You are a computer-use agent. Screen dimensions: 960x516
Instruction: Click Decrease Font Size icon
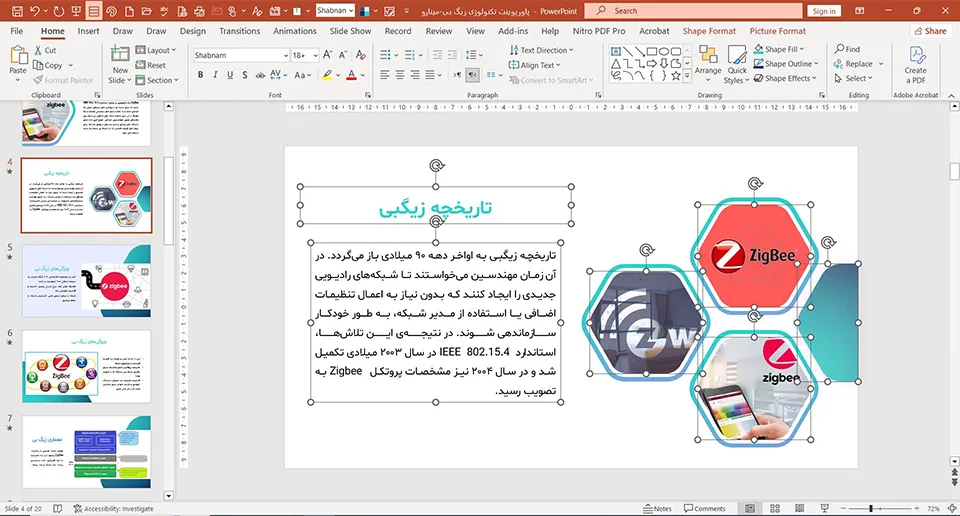click(x=343, y=55)
